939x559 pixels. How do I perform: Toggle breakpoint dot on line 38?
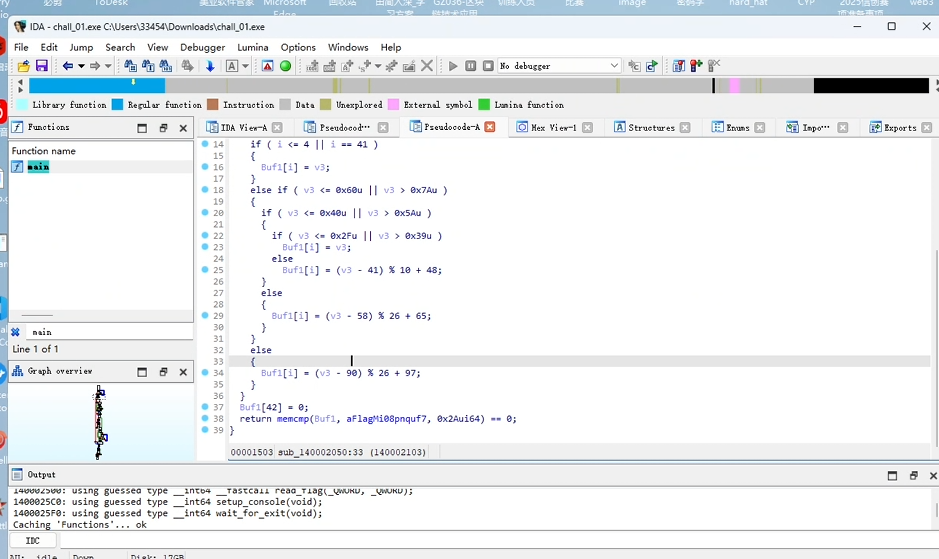[205, 418]
